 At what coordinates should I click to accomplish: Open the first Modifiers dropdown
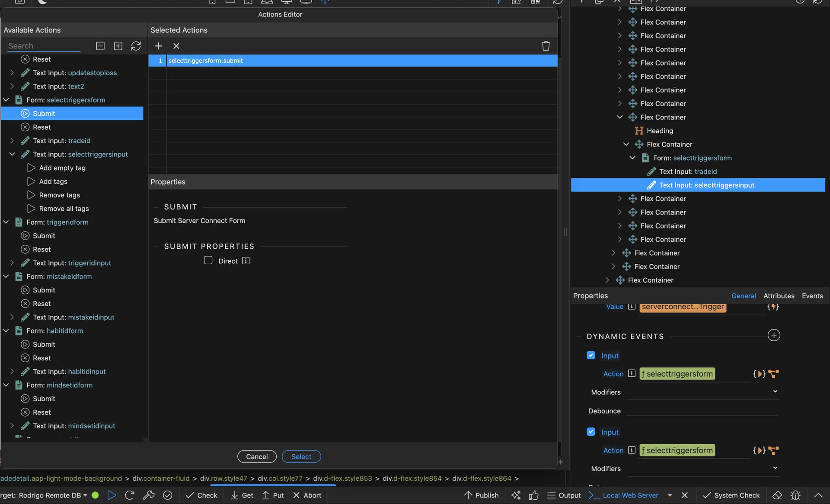775,392
